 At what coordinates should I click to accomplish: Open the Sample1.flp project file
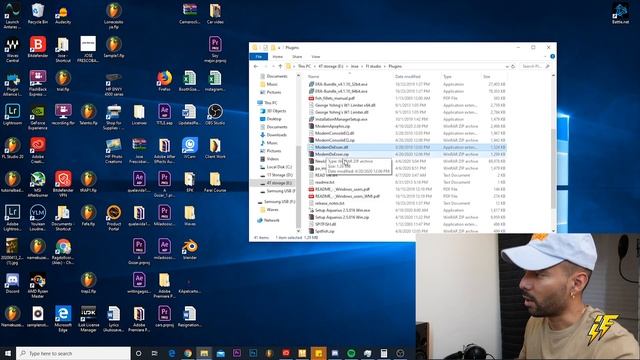click(113, 47)
